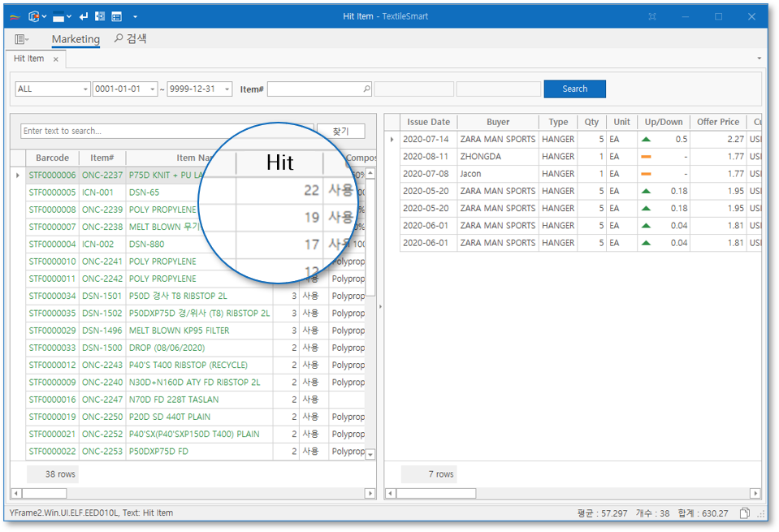The image size is (779, 532).
Task: Click the TextileSmart app logo icon
Action: coord(15,16)
